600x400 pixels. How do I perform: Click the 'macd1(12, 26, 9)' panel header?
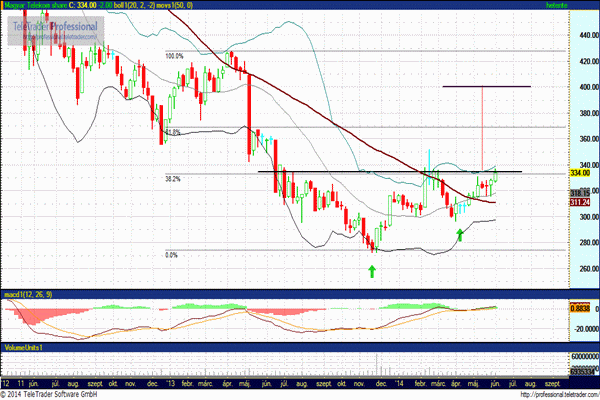tap(28, 294)
